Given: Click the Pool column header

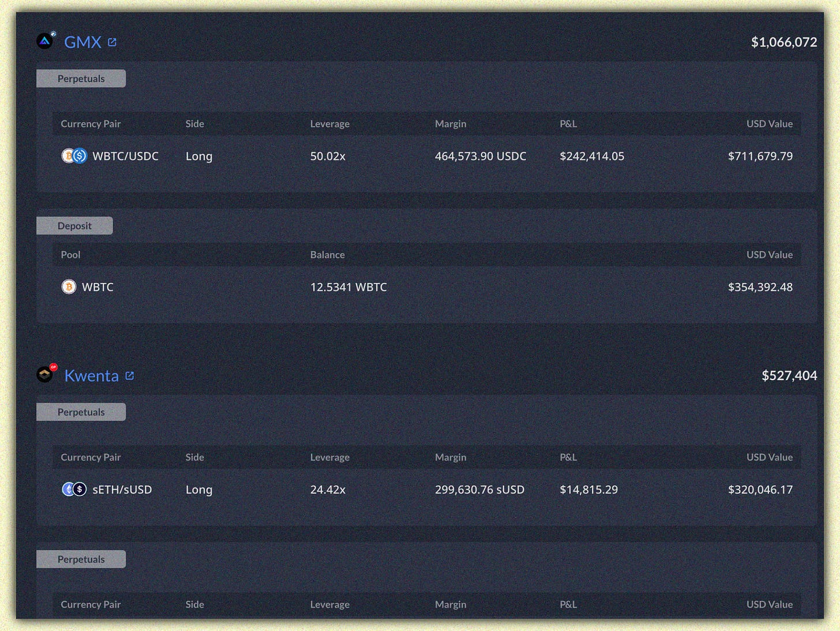Looking at the screenshot, I should (70, 255).
